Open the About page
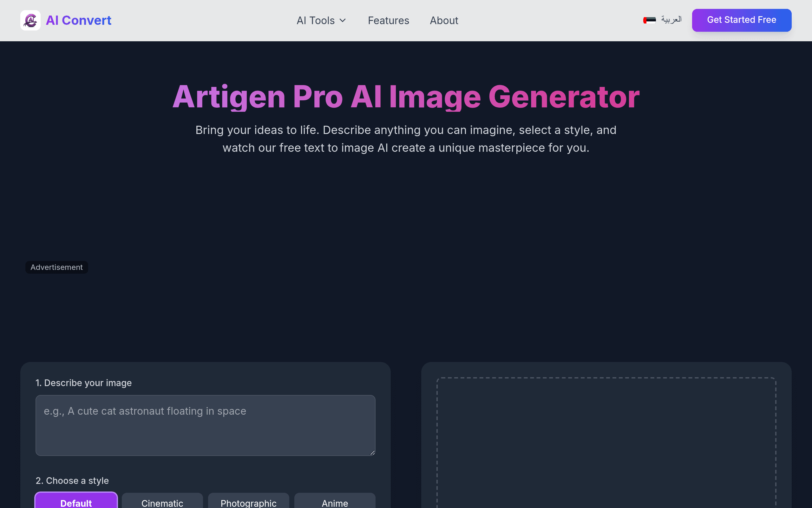The height and width of the screenshot is (508, 812). pos(444,21)
